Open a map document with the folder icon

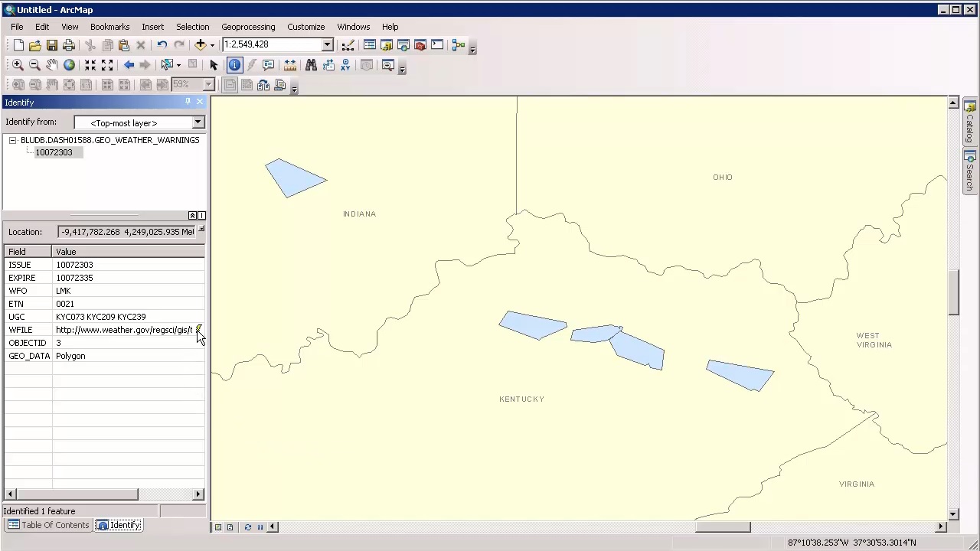tap(35, 45)
